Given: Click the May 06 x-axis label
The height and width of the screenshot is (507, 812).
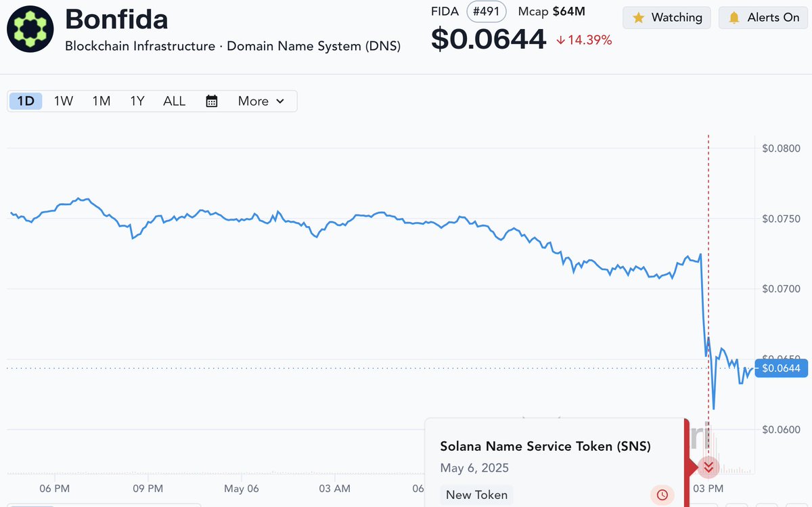Looking at the screenshot, I should coord(242,488).
